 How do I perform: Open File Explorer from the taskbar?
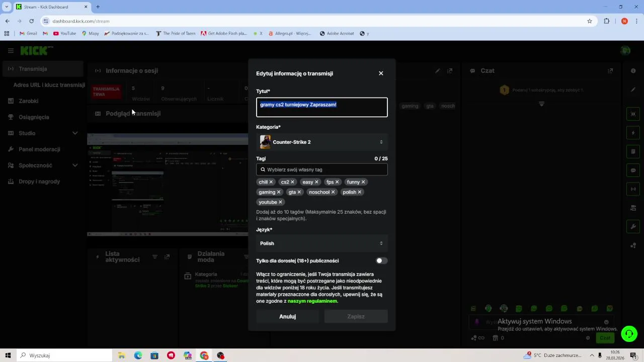point(121,355)
